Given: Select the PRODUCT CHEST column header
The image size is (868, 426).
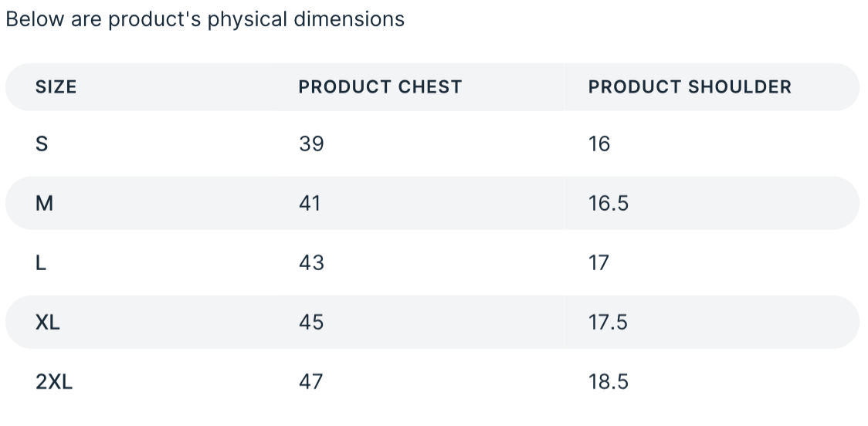Looking at the screenshot, I should pyautogui.click(x=380, y=87).
